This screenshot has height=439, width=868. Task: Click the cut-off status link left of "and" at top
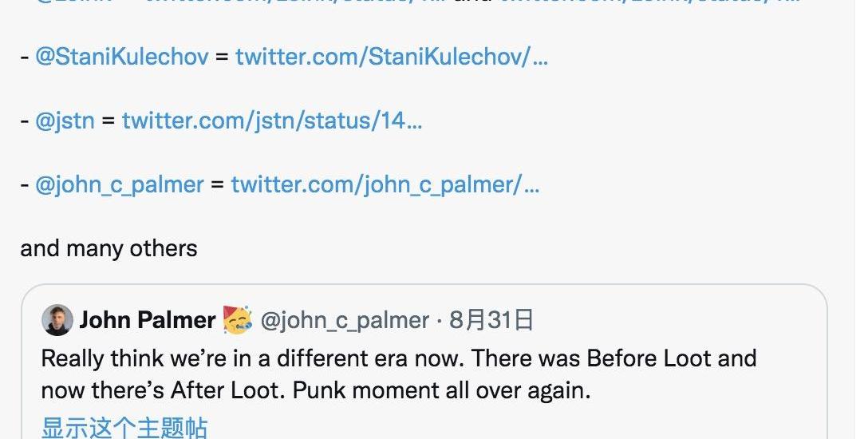(295, 2)
